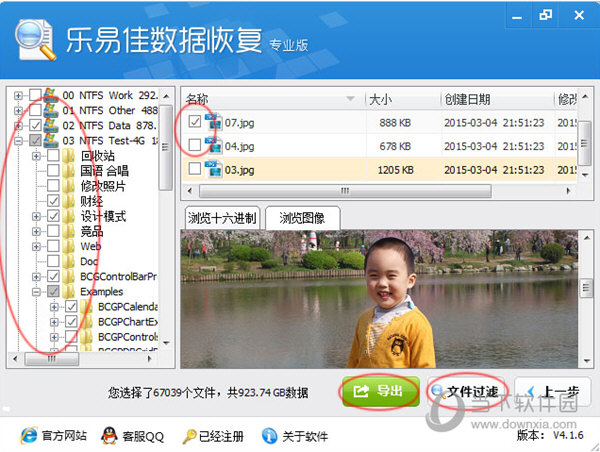The width and height of the screenshot is (600, 452).
Task: Sort by the 大小 column header
Action: (403, 99)
